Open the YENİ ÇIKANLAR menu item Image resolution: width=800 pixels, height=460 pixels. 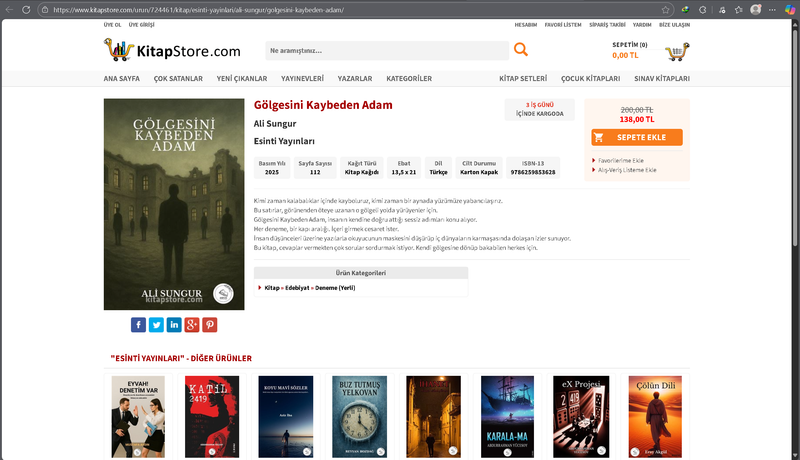tap(242, 79)
